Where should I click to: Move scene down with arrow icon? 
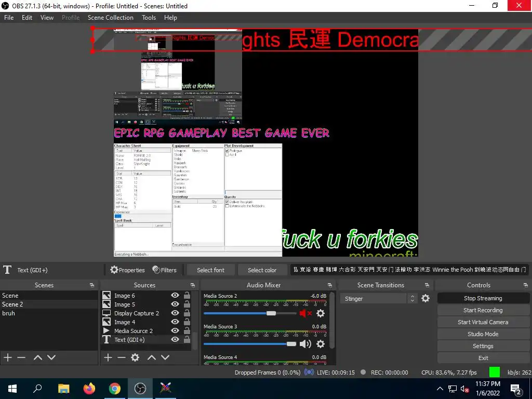point(51,357)
